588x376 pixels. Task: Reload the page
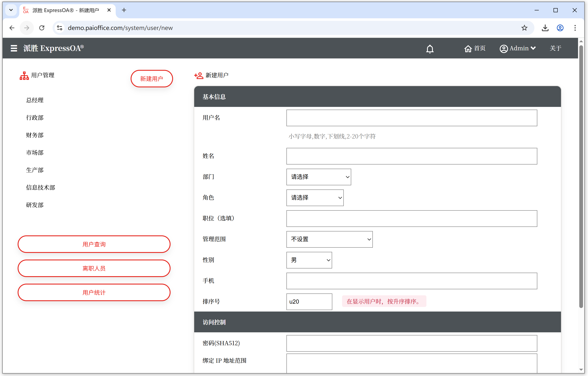click(x=42, y=28)
